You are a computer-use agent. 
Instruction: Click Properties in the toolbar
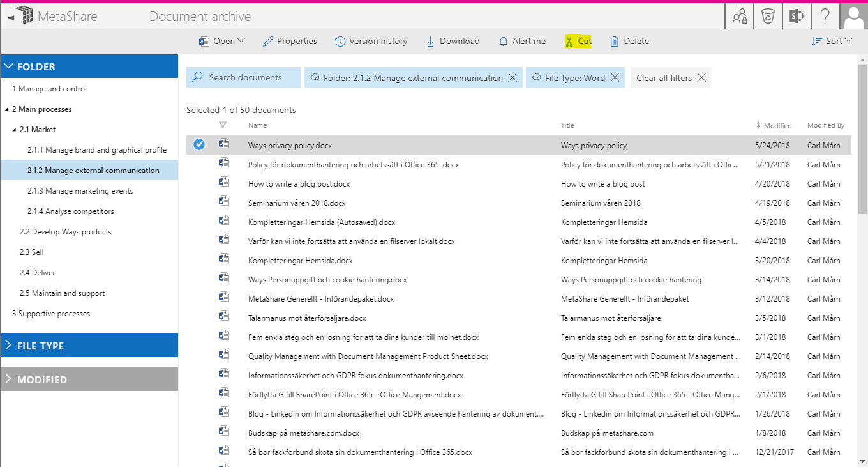[x=290, y=41]
